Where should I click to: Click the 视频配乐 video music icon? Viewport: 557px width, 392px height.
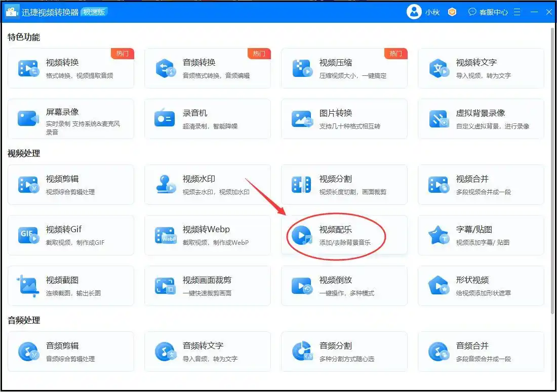click(x=302, y=235)
